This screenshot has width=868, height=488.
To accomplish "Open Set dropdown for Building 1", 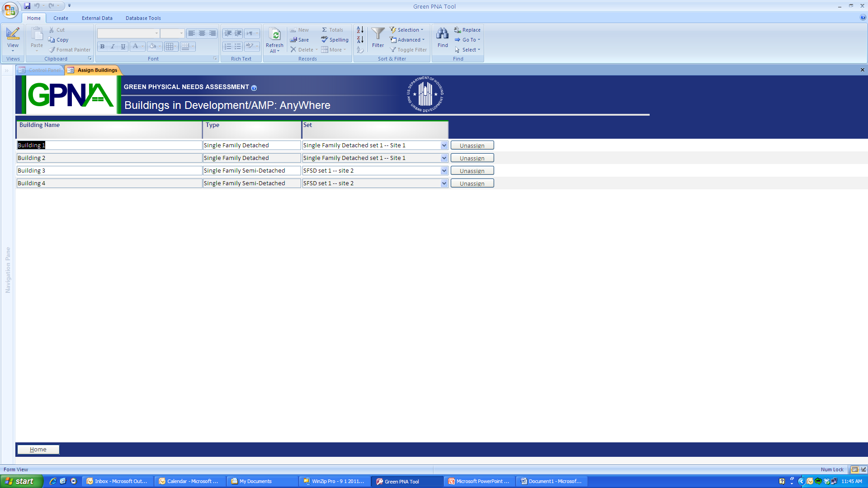I will tap(444, 145).
